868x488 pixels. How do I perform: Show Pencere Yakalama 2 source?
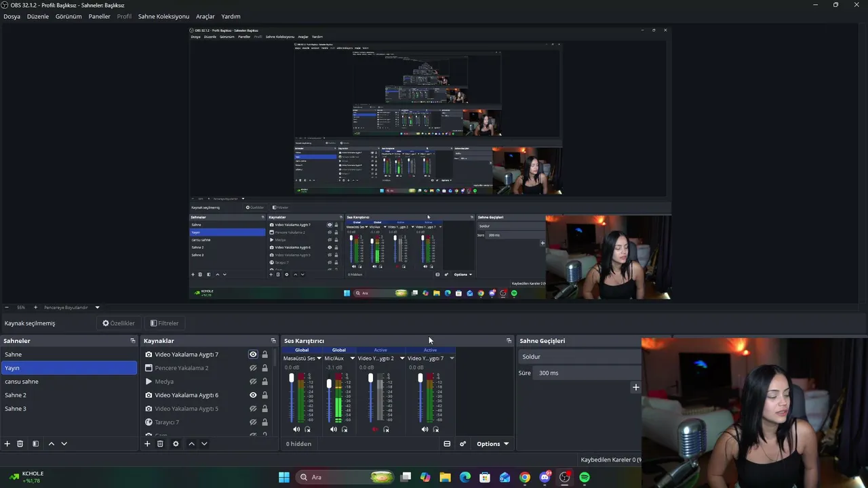click(253, 368)
